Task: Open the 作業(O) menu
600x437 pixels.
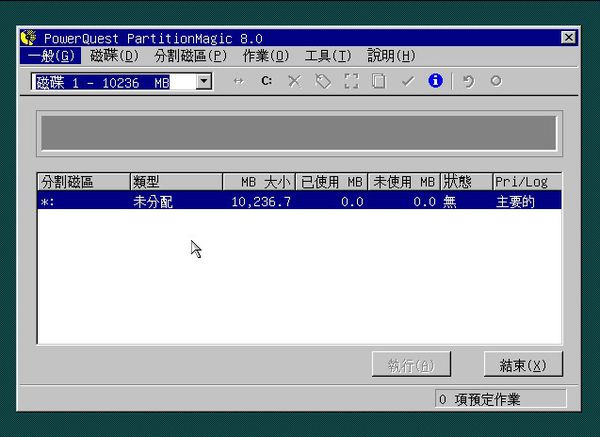Action: coord(266,56)
